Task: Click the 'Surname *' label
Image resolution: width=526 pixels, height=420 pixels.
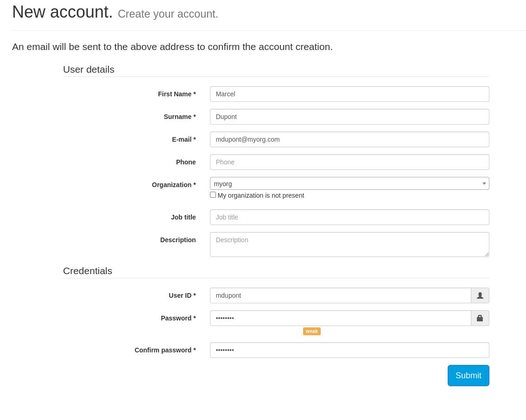Action: (x=180, y=117)
